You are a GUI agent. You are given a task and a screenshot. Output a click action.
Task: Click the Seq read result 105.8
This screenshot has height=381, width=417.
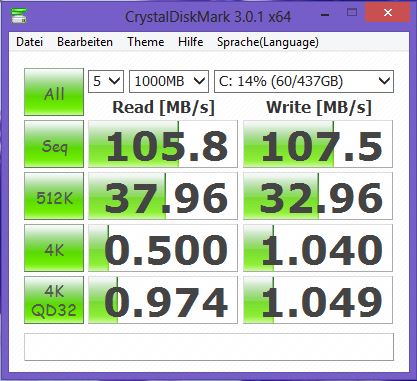[x=163, y=144]
